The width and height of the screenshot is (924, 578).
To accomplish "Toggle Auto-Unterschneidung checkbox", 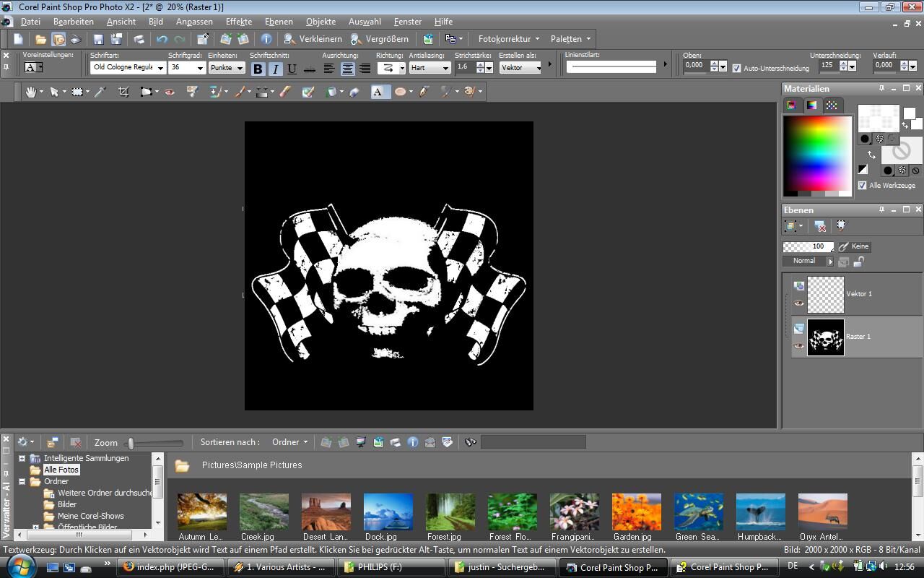I will [737, 68].
